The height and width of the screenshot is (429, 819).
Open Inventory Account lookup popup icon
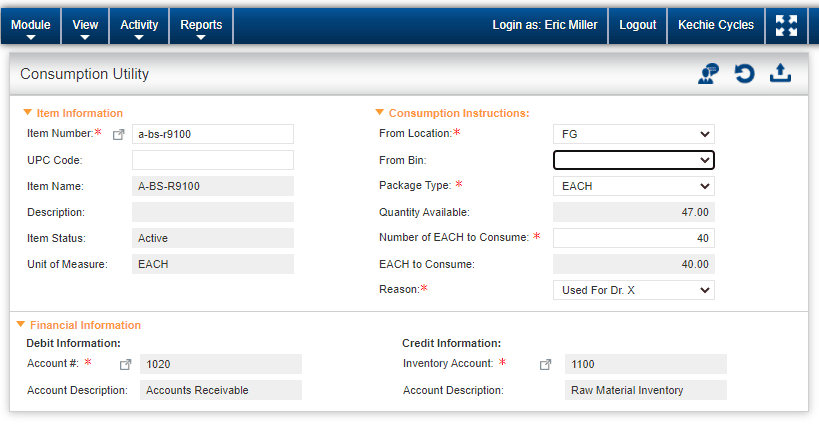[545, 365]
